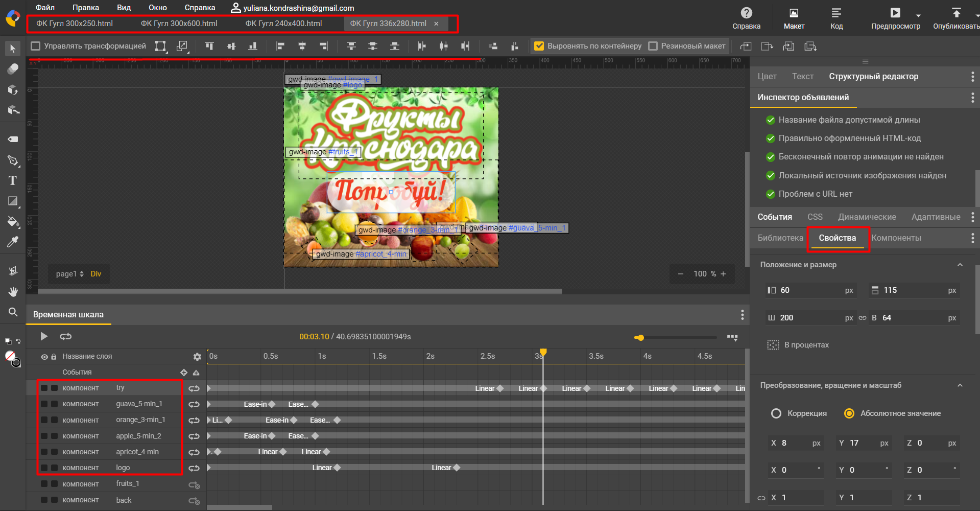Switch timeline to quick mode icon
Viewport: 980px width, 511px height.
coord(732,338)
